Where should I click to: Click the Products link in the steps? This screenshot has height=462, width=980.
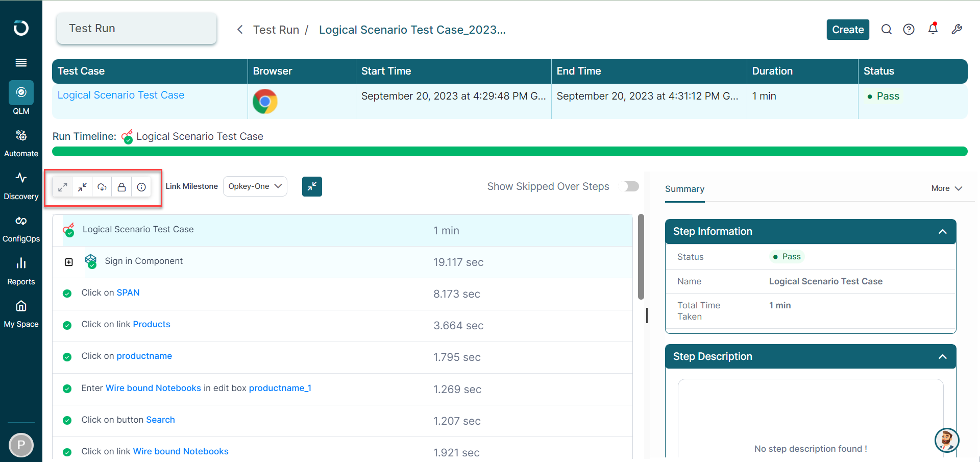[152, 324]
